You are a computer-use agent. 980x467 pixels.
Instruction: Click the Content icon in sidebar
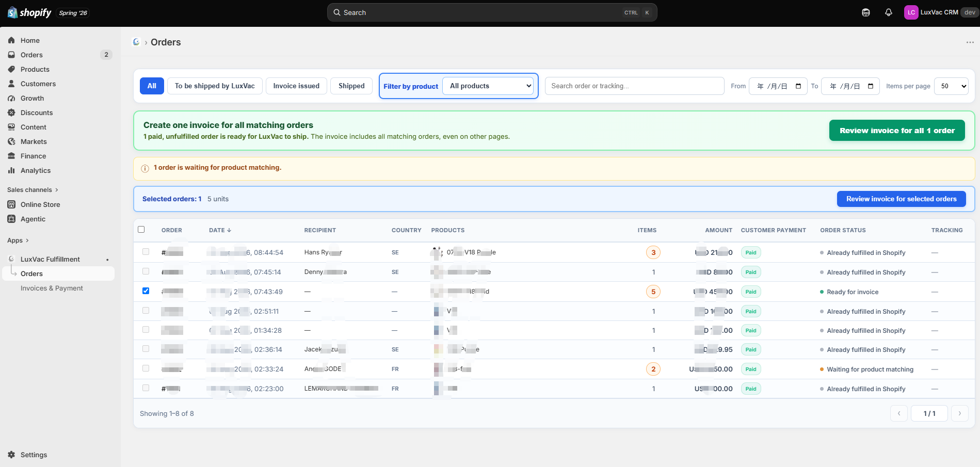[11, 127]
